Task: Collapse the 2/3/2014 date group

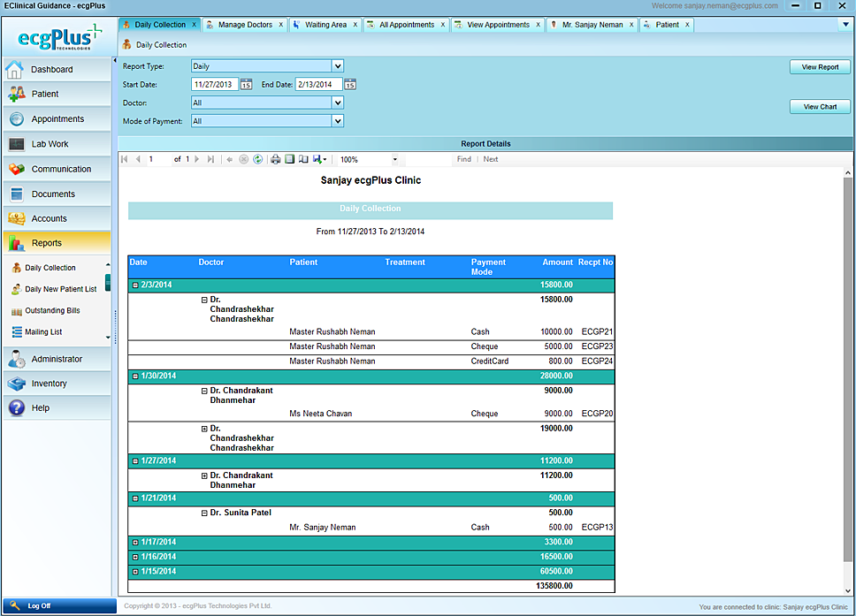Action: (135, 285)
